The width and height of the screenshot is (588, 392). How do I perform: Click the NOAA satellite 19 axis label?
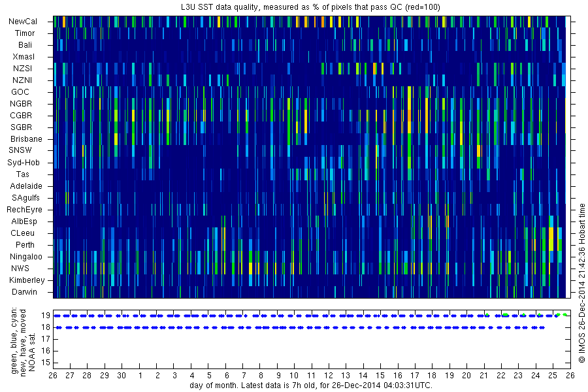(x=46, y=316)
